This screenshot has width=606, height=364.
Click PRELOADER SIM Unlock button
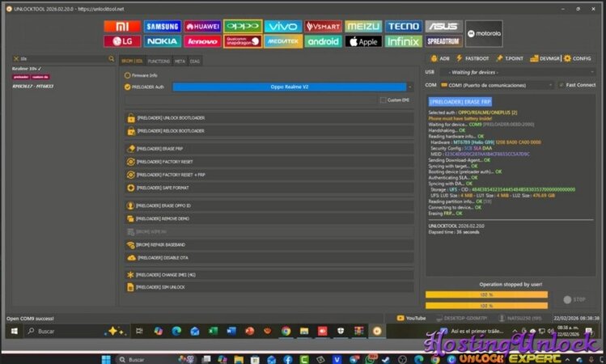click(x=160, y=287)
